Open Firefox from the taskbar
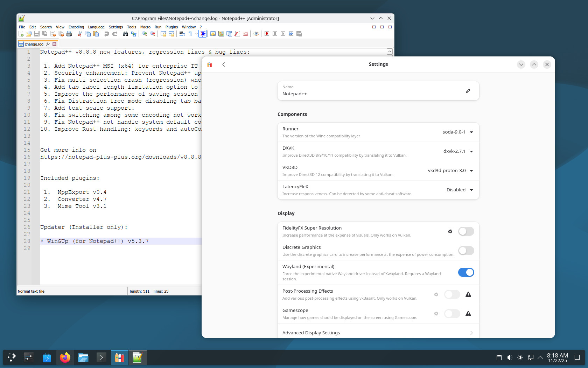 point(65,357)
